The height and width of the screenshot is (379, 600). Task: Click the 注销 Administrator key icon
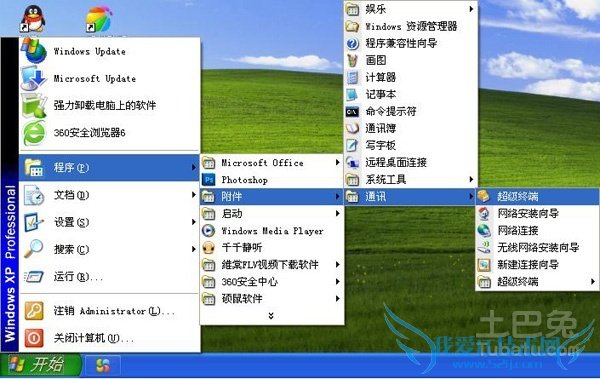tap(34, 310)
